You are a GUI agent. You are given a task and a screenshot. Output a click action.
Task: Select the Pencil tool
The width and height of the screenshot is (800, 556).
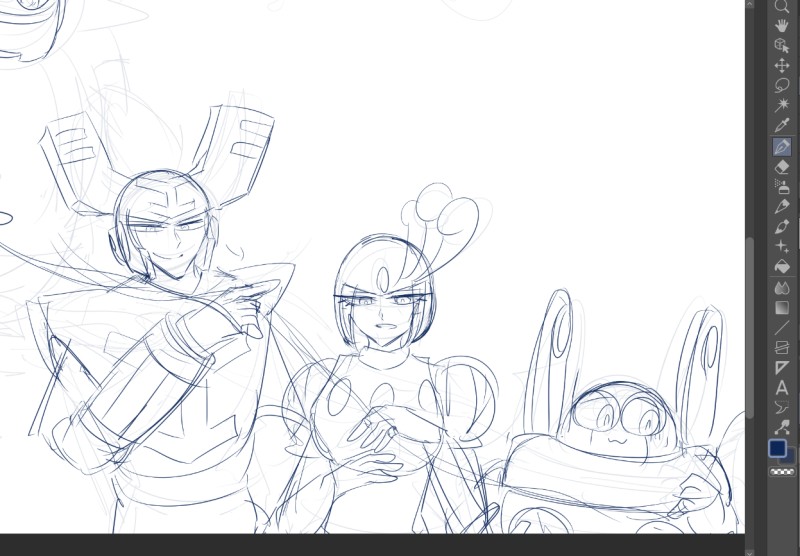[782, 207]
